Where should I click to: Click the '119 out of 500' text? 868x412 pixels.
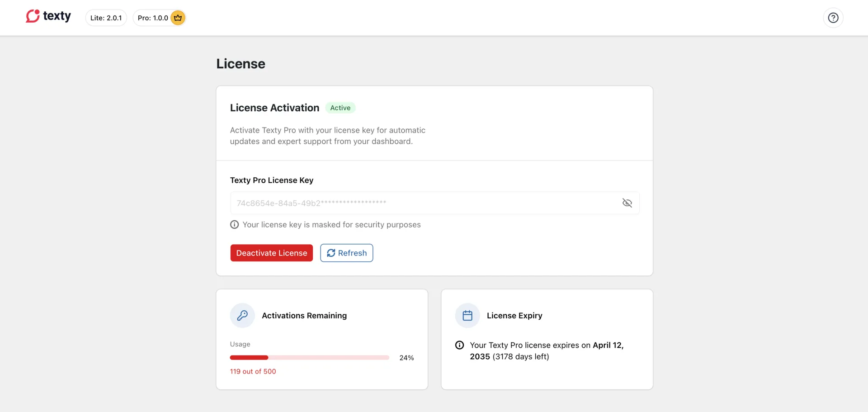tap(253, 371)
